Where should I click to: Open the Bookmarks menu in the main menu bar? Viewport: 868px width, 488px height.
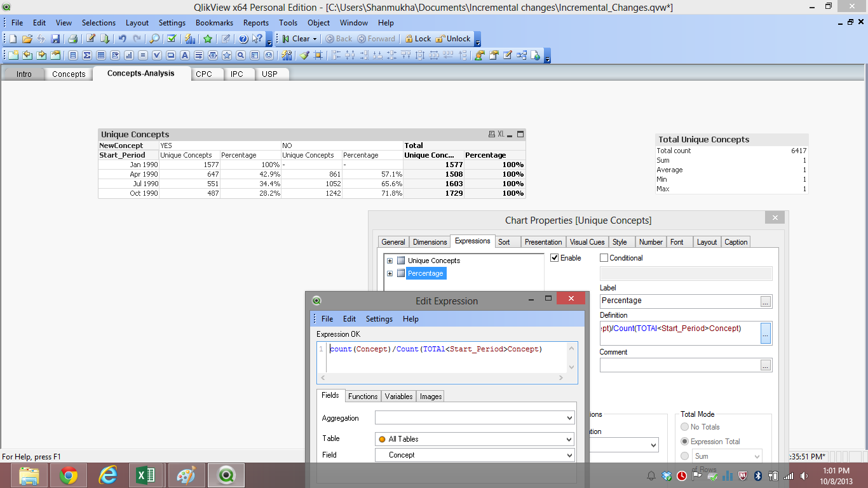pos(214,22)
